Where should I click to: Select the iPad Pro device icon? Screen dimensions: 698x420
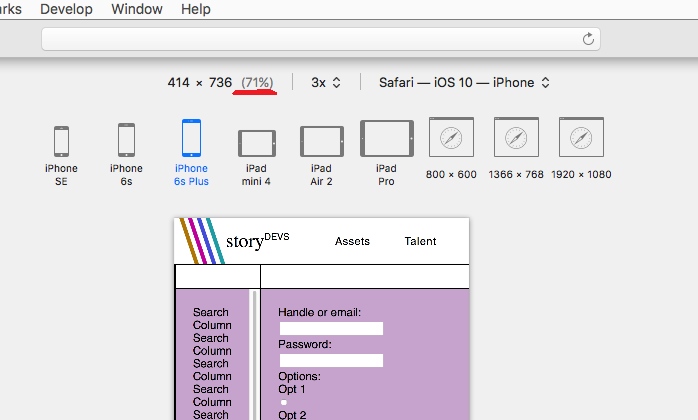pyautogui.click(x=386, y=139)
